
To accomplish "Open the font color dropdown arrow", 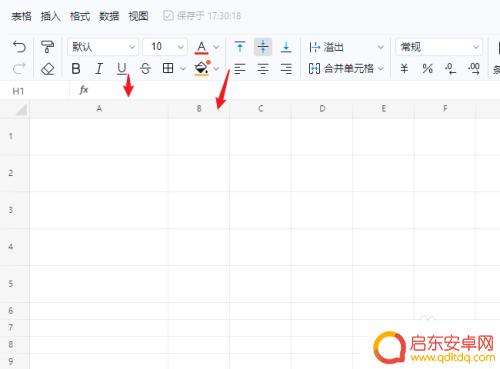I will click(216, 47).
